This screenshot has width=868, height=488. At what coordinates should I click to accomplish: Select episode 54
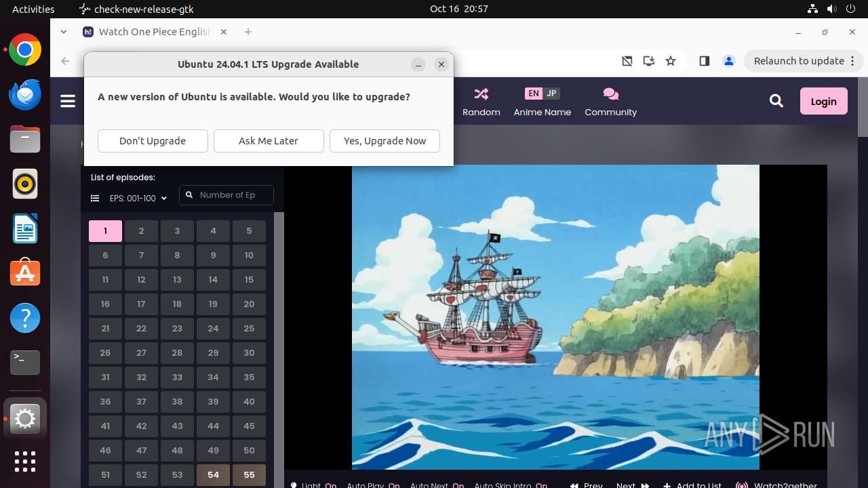tap(213, 475)
